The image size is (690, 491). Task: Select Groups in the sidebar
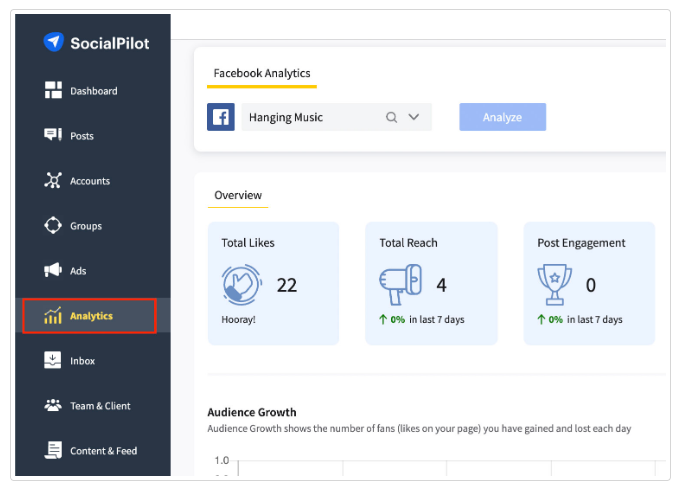86,226
